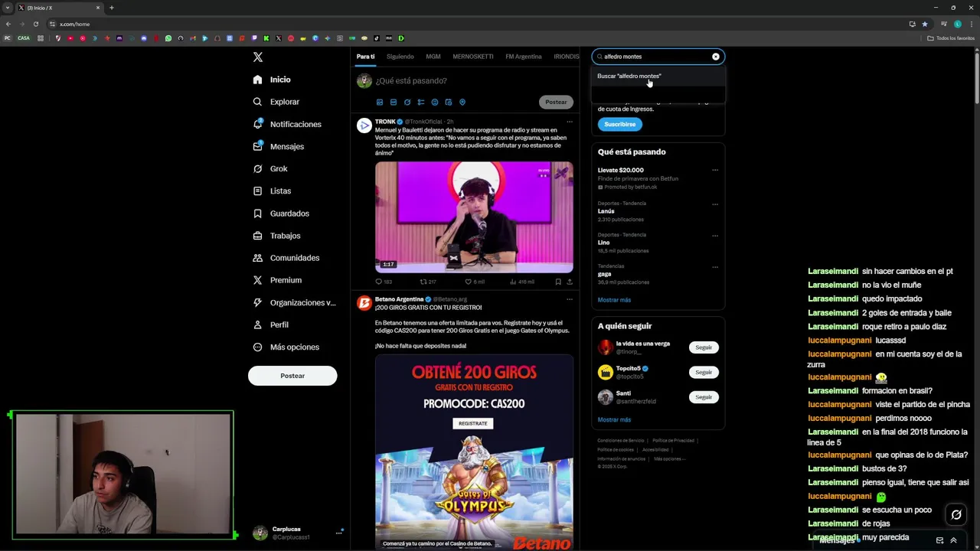This screenshot has height=551, width=980.
Task: Follow la vida es una verga
Action: click(x=704, y=347)
